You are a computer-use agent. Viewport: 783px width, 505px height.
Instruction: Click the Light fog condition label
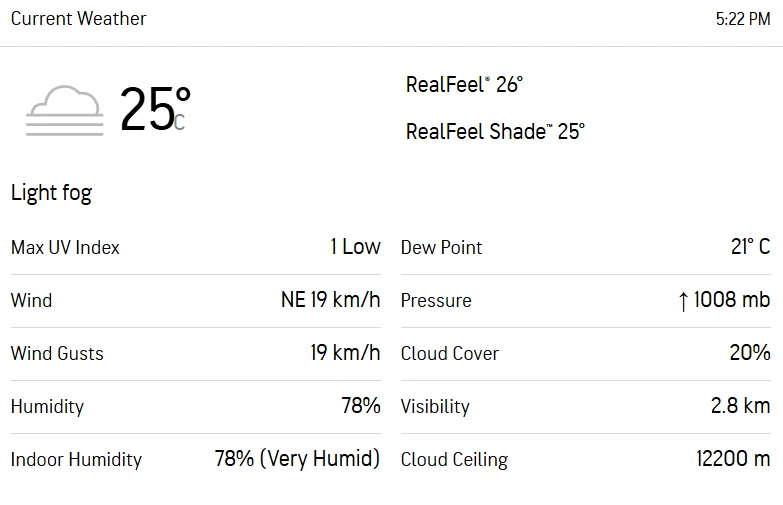click(x=51, y=193)
